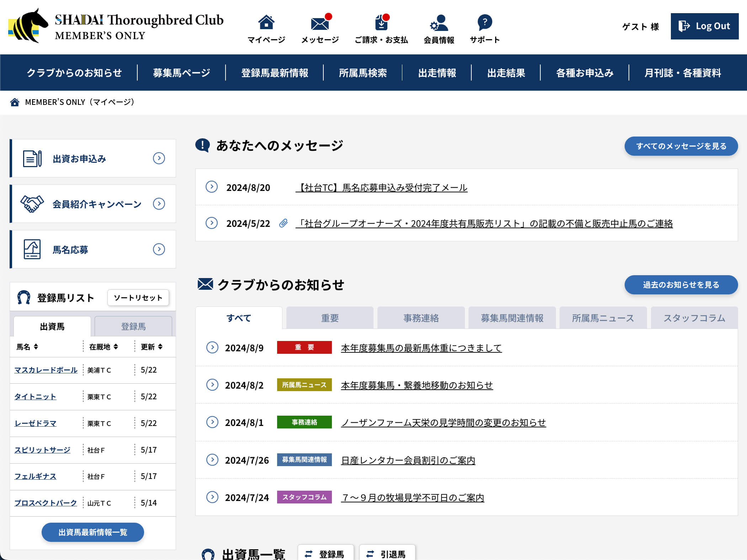The image size is (747, 560).
Task: Click the breadcrumb home icon
Action: (x=15, y=102)
